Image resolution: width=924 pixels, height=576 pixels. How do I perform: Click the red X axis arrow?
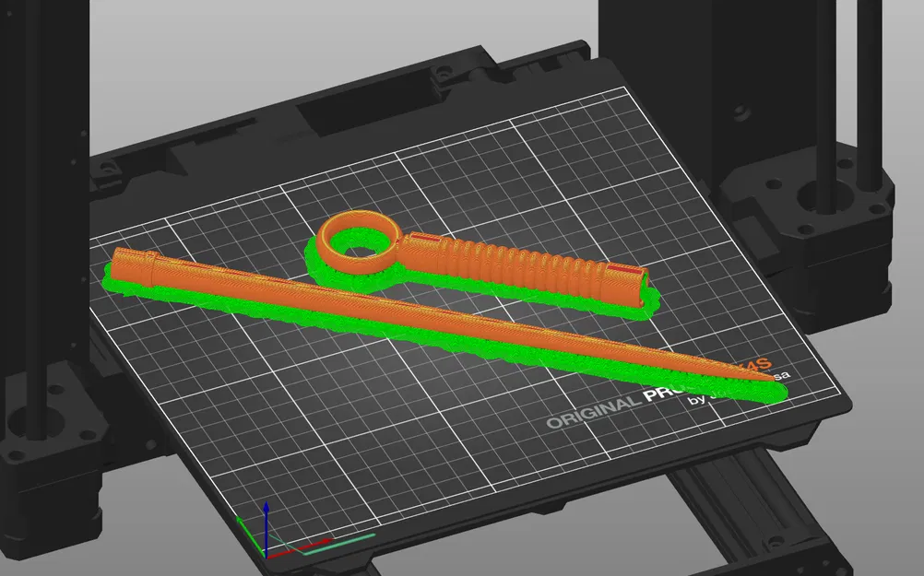301,547
